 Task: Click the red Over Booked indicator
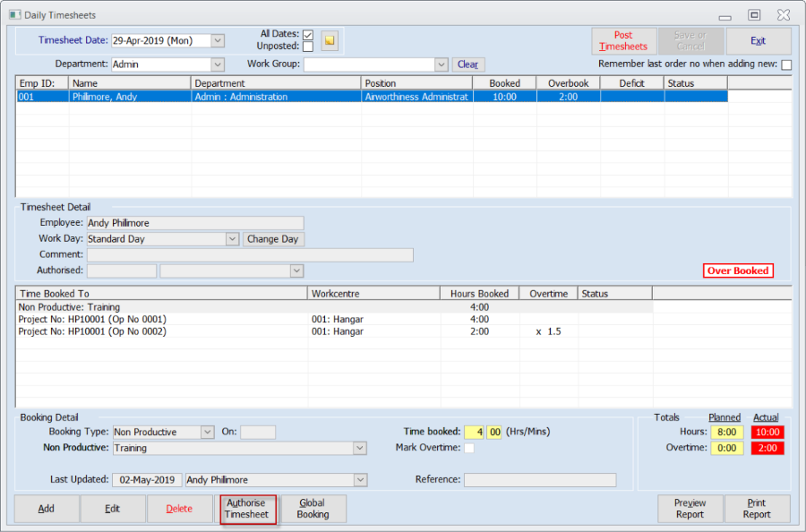[x=738, y=270]
